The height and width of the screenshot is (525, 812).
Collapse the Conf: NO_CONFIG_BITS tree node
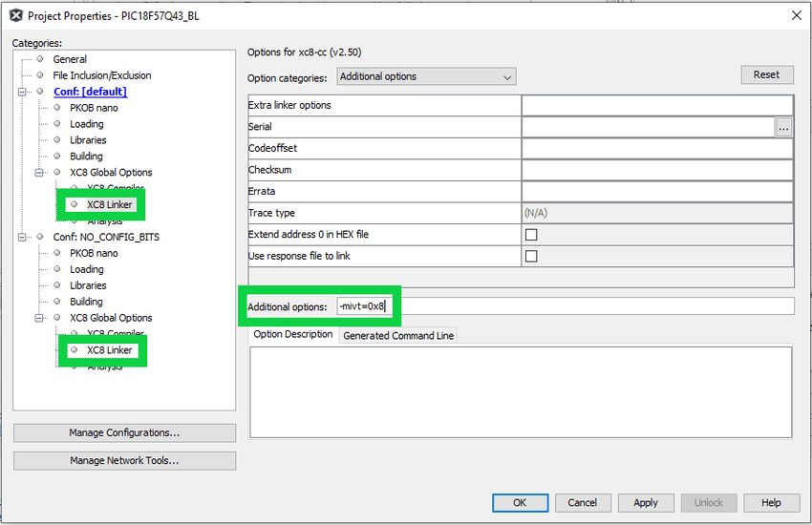[x=23, y=237]
